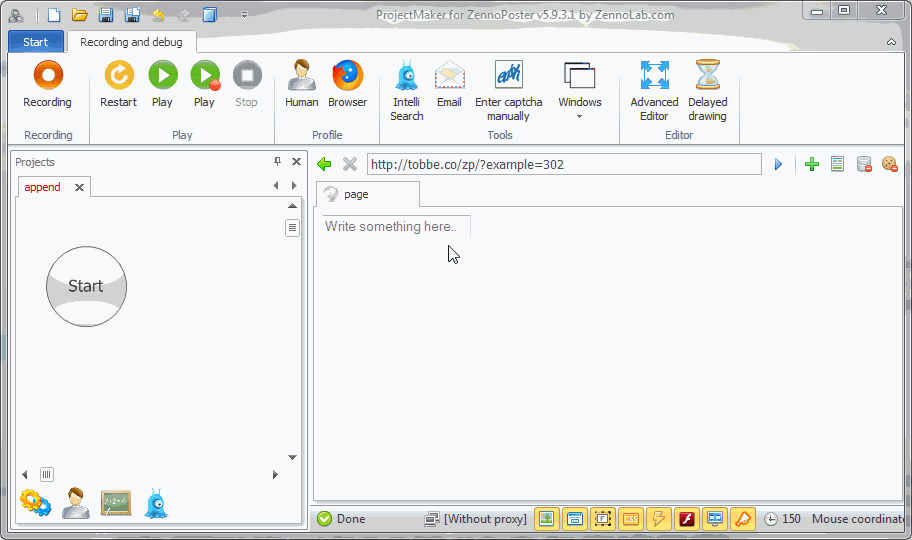Screen dimensions: 912x540
Task: Clear the cache with the database icon
Action: tap(864, 165)
